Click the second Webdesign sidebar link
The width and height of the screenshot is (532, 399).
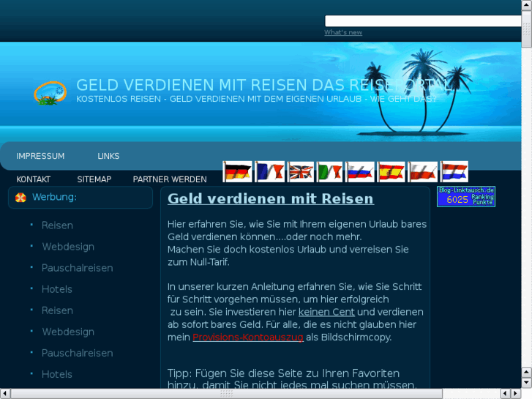[x=68, y=332]
